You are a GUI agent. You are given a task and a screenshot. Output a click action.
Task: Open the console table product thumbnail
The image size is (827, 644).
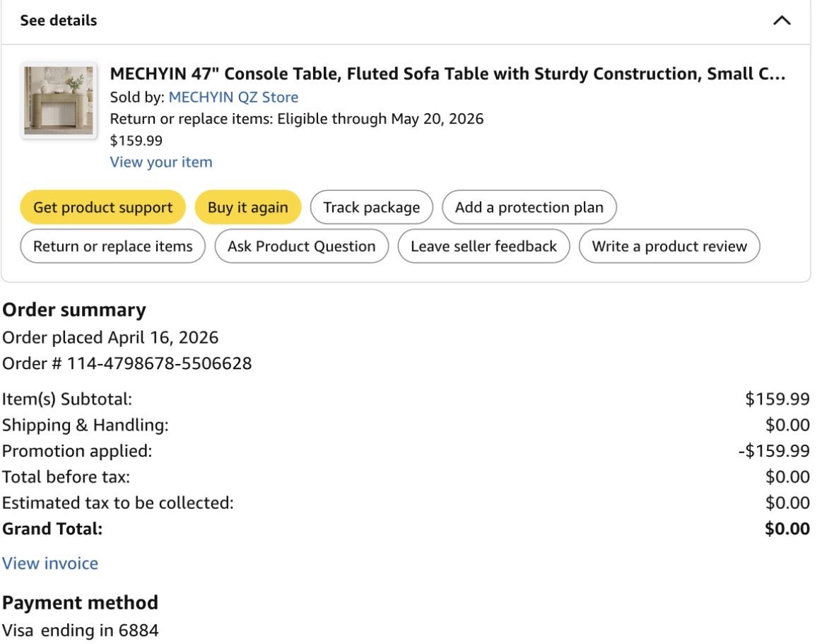click(x=59, y=100)
